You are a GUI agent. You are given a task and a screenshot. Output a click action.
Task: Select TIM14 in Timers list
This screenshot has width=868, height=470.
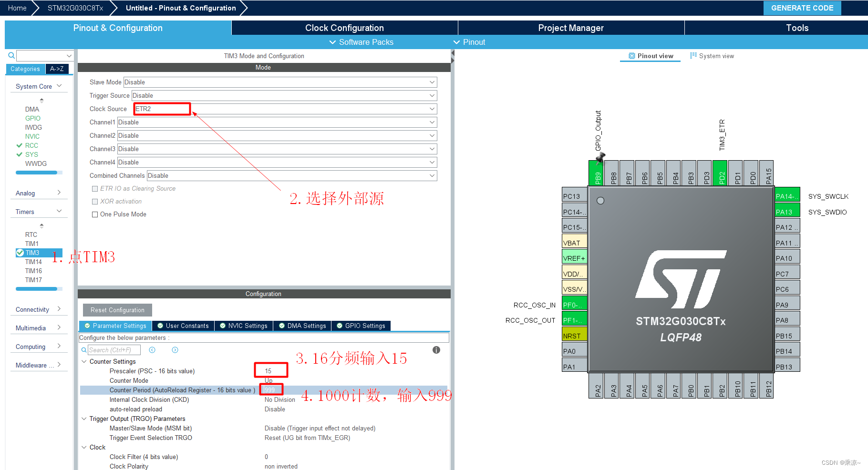coord(33,262)
